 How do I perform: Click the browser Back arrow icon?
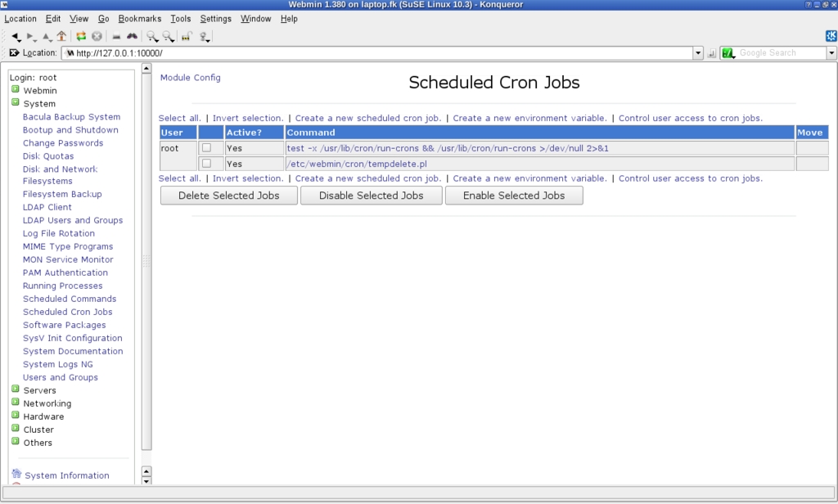point(15,36)
